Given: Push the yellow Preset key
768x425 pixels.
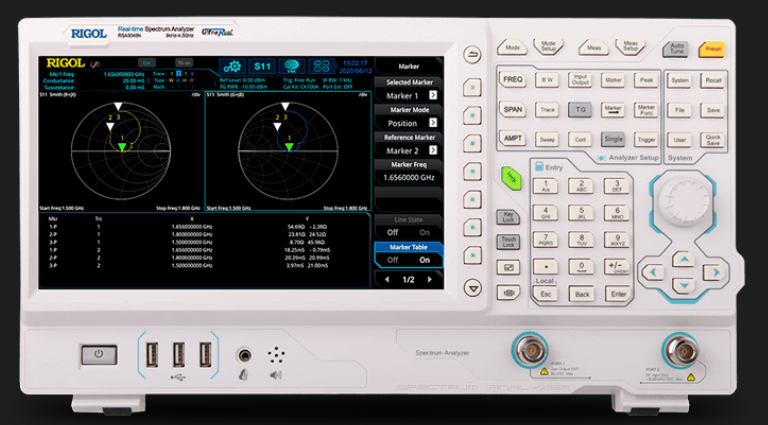Looking at the screenshot, I should pyautogui.click(x=712, y=49).
